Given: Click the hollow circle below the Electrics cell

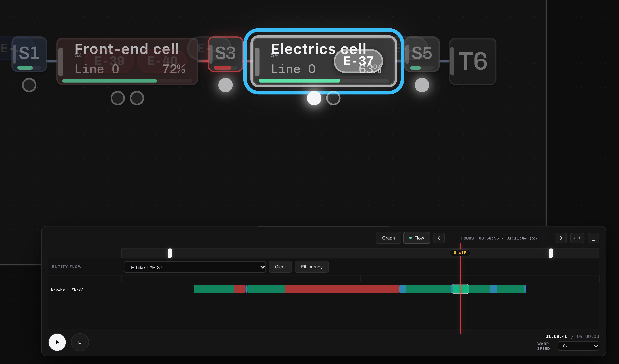Looking at the screenshot, I should click(x=333, y=98).
